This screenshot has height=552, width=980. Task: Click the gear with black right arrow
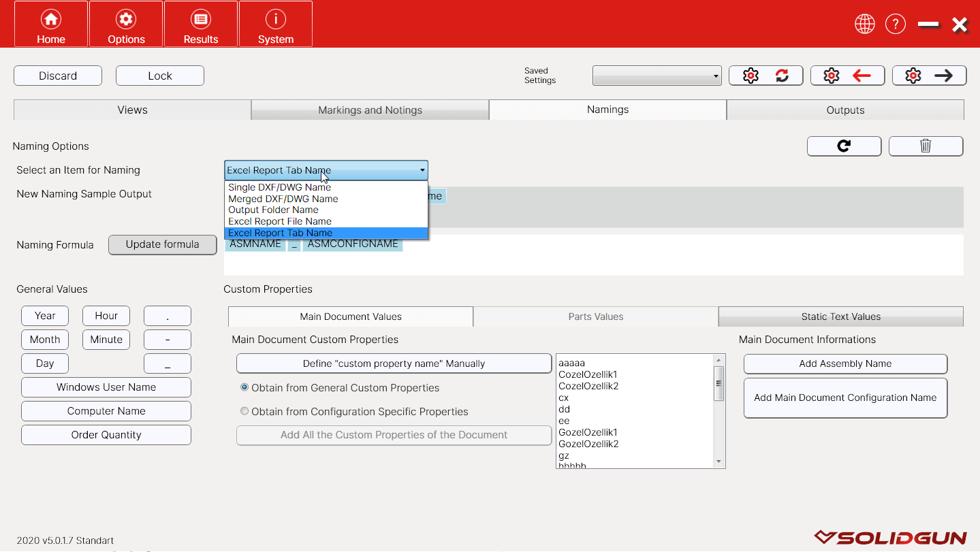929,76
